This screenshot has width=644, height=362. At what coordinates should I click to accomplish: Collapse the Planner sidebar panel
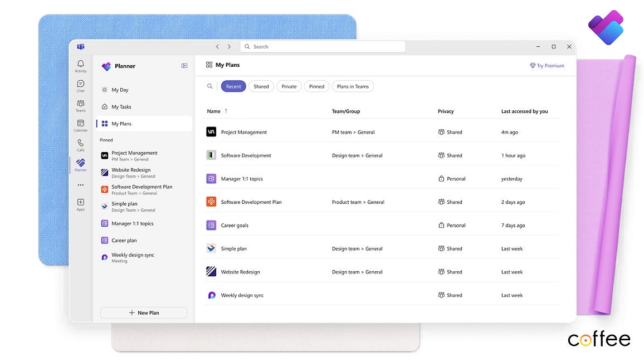tap(184, 66)
